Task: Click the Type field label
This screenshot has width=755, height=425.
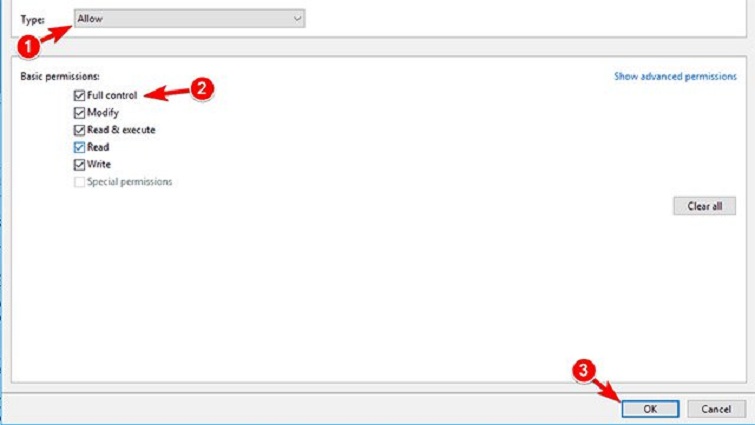Action: click(x=32, y=20)
